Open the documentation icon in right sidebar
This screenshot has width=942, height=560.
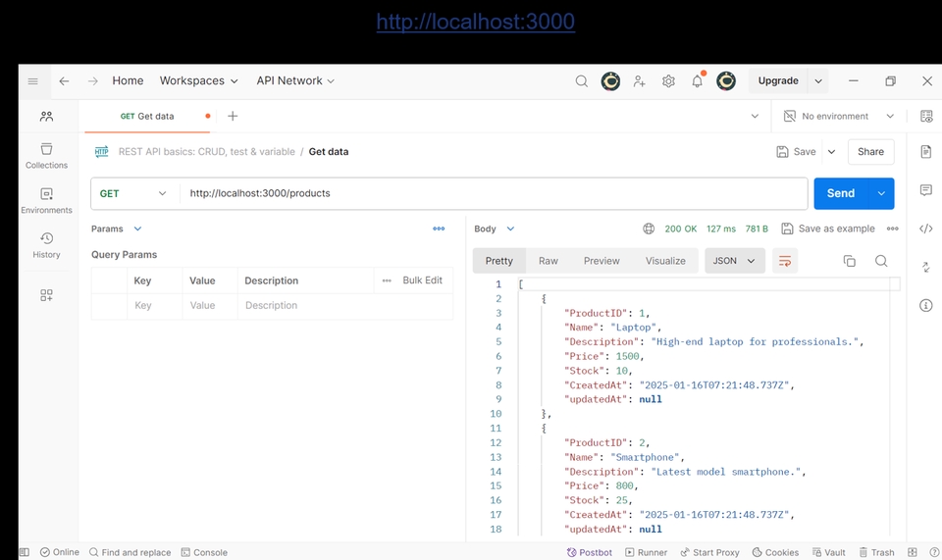click(x=925, y=151)
